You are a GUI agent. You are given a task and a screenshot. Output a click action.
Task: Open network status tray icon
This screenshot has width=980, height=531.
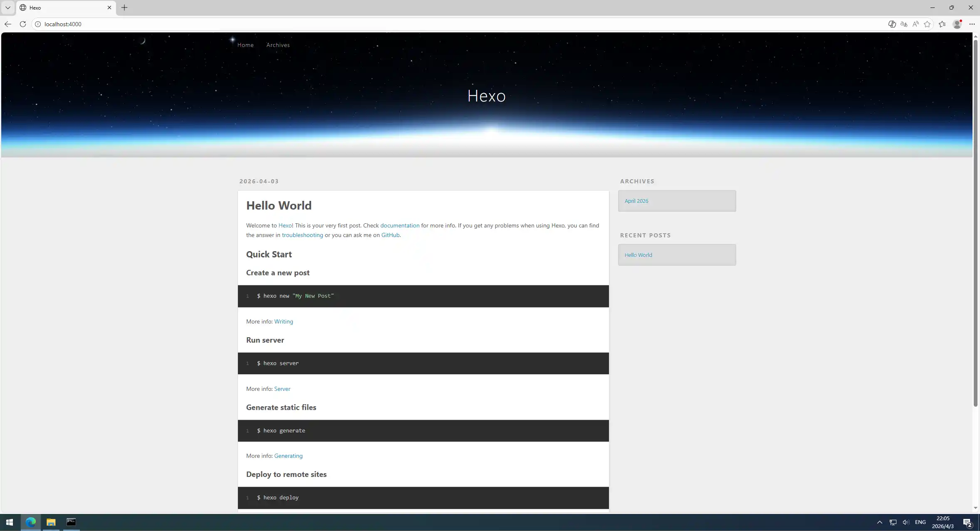[x=893, y=522]
